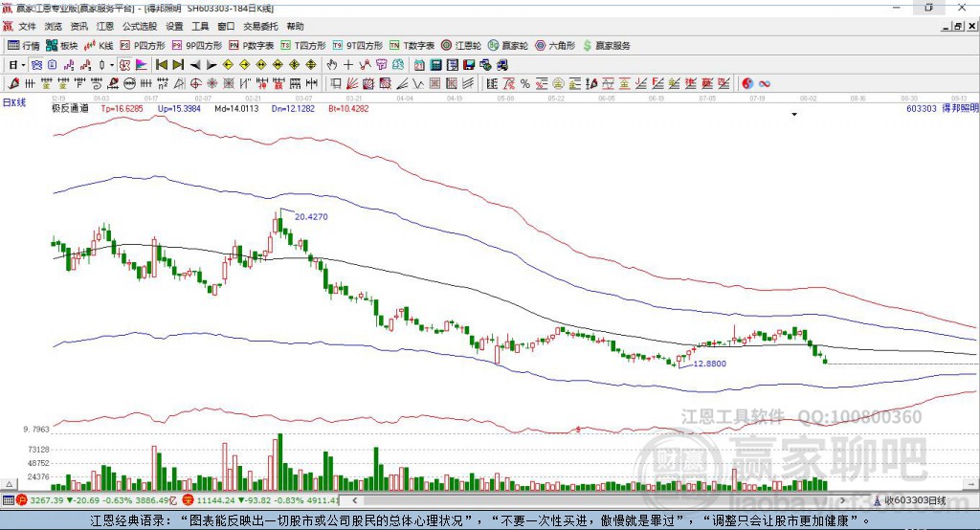Viewport: 980px width, 530px height.
Task: Open the P四方形 tool
Action: (x=143, y=46)
